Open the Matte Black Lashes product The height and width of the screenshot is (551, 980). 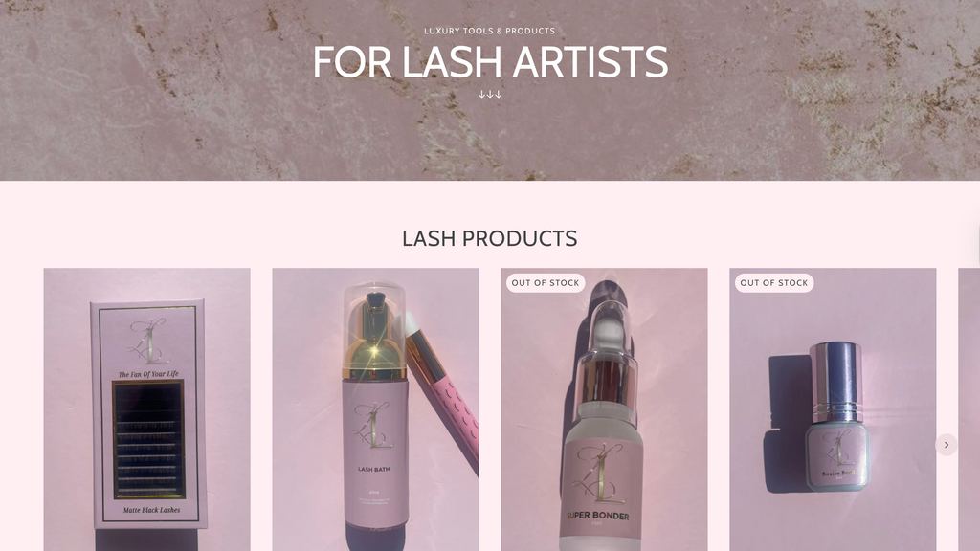(146, 409)
